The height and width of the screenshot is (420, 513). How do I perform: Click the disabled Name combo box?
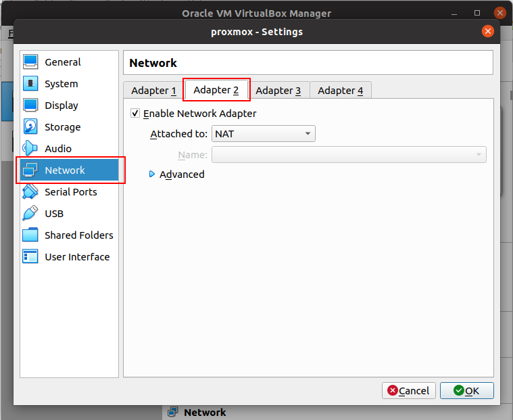coord(349,154)
